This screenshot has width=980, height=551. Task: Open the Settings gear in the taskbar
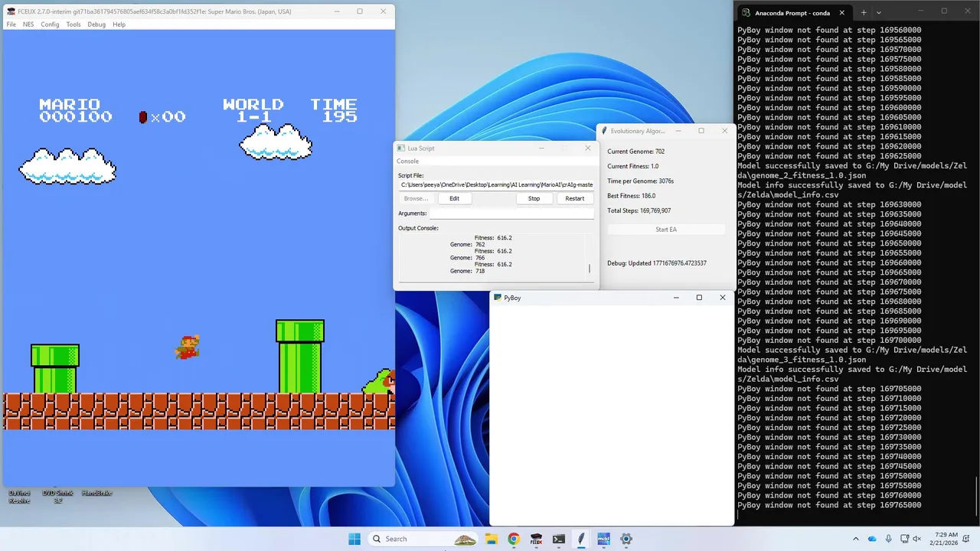click(x=626, y=539)
